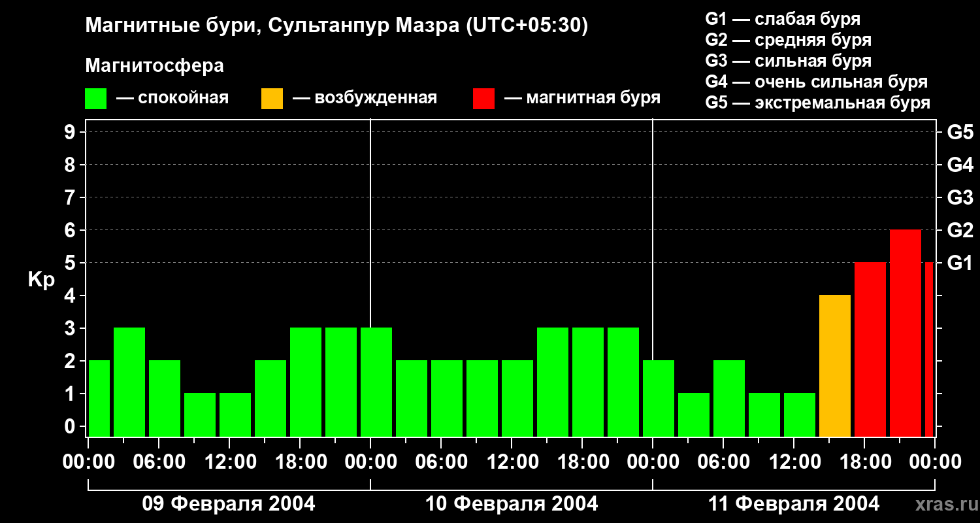Click the tallest red bar reaching Kp 6
Image resolution: width=980 pixels, height=523 pixels.
click(906, 333)
